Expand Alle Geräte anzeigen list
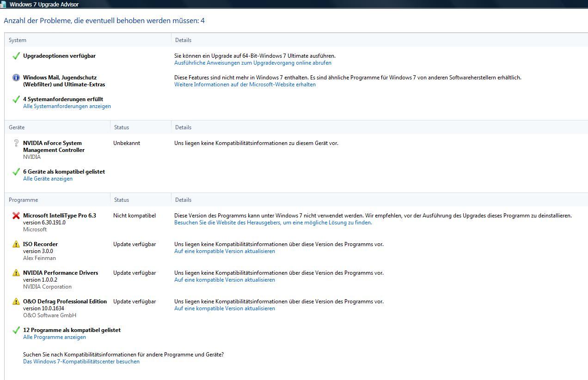 tap(48, 179)
